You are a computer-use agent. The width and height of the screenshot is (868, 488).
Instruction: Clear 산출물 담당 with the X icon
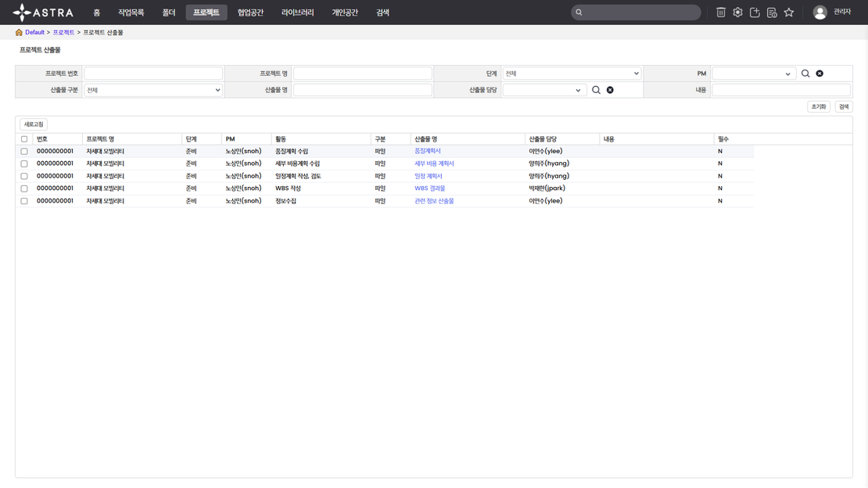[x=610, y=90]
